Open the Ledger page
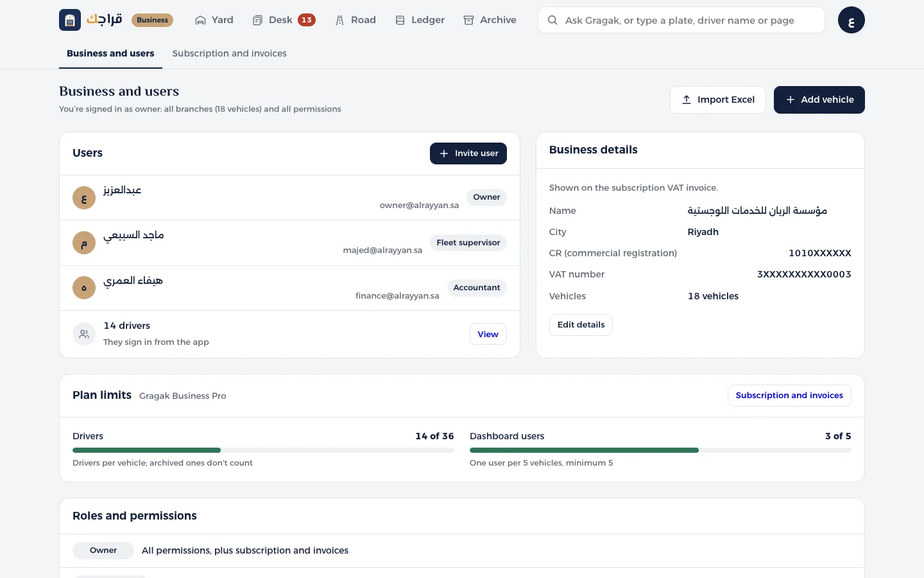 click(x=420, y=20)
